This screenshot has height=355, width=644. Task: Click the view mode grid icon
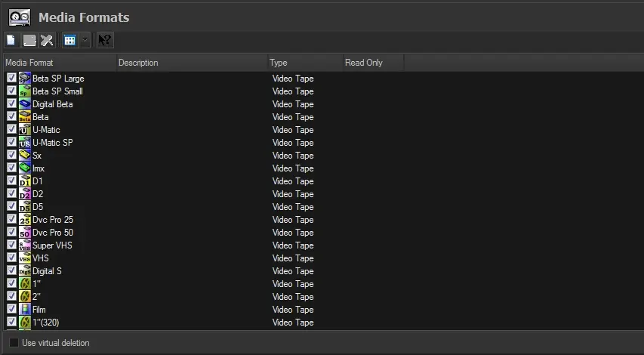pos(70,40)
